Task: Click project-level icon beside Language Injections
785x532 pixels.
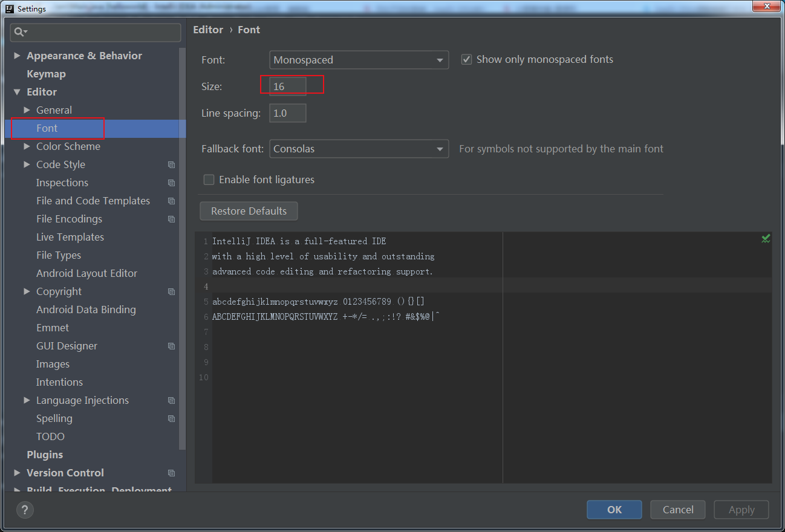Action: pyautogui.click(x=172, y=400)
